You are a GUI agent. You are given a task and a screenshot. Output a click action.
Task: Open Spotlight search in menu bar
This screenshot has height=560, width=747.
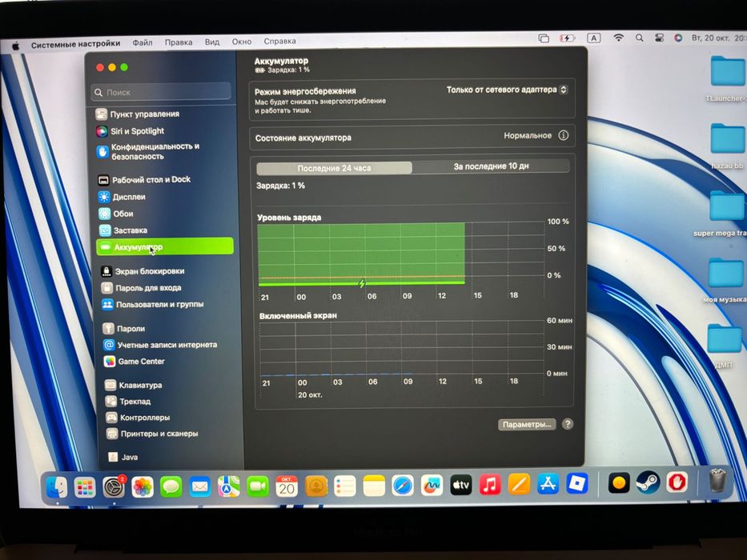(640, 38)
